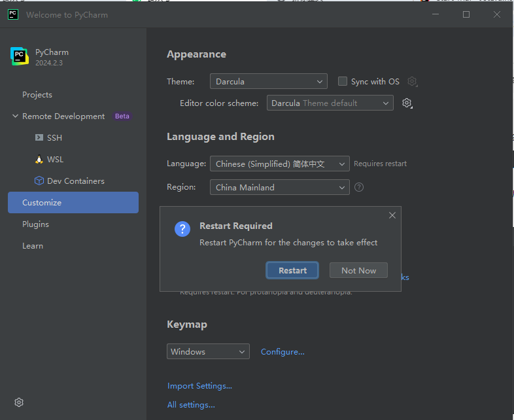Open the Language dropdown with Chinese (Simplified)
Viewport: 514px width, 420px height.
point(280,164)
